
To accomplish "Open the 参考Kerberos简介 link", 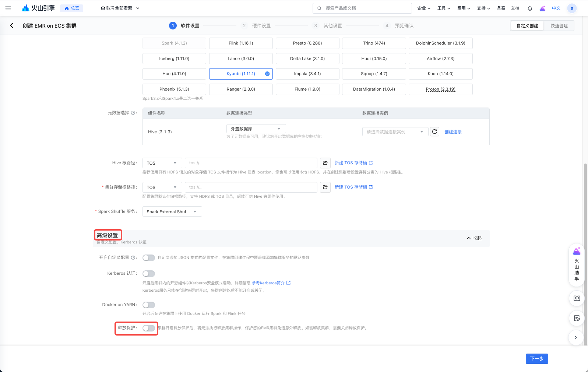I will [271, 283].
